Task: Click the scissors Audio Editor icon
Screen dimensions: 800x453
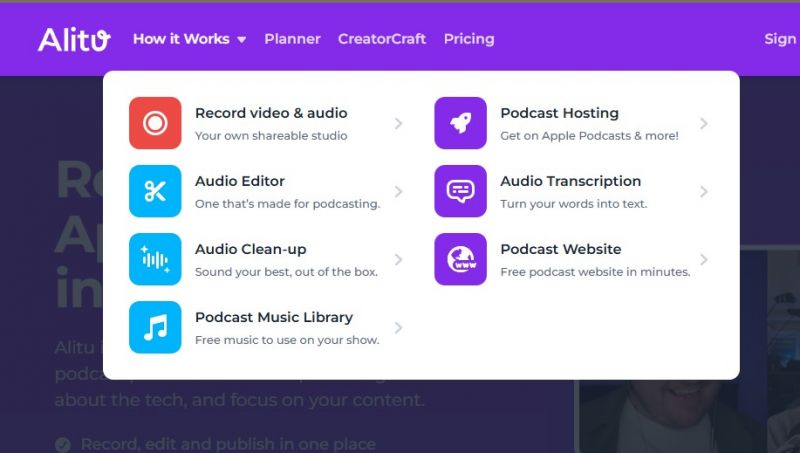Action: tap(155, 191)
